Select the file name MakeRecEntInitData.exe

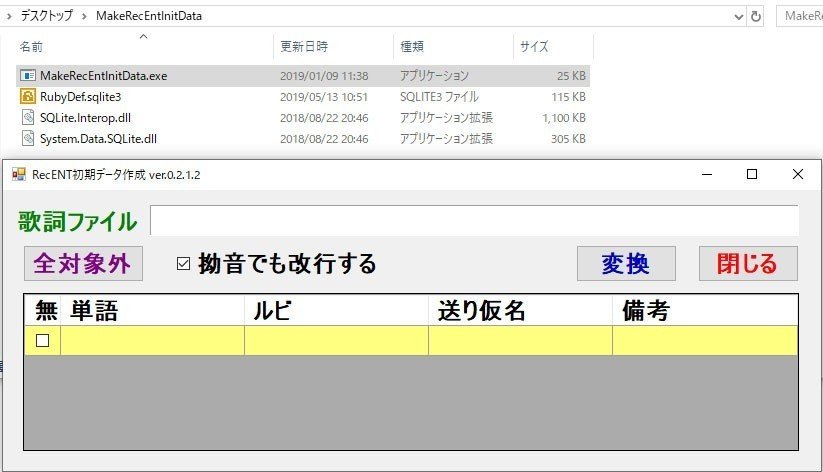pos(103,76)
